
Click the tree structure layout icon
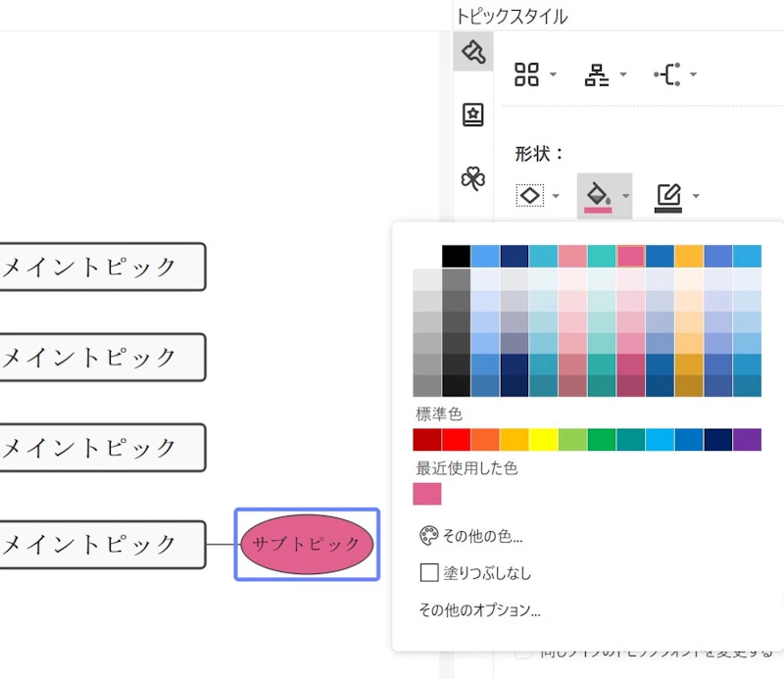[x=596, y=74]
